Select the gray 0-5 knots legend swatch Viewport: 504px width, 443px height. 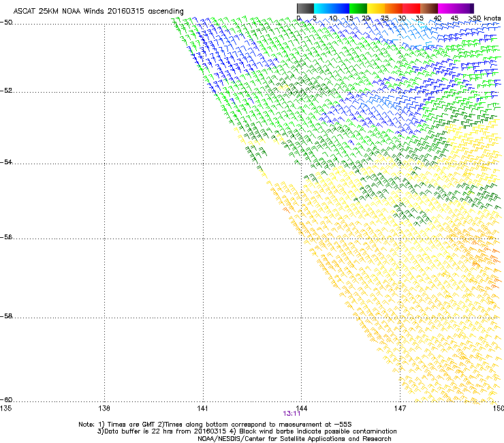[x=305, y=8]
